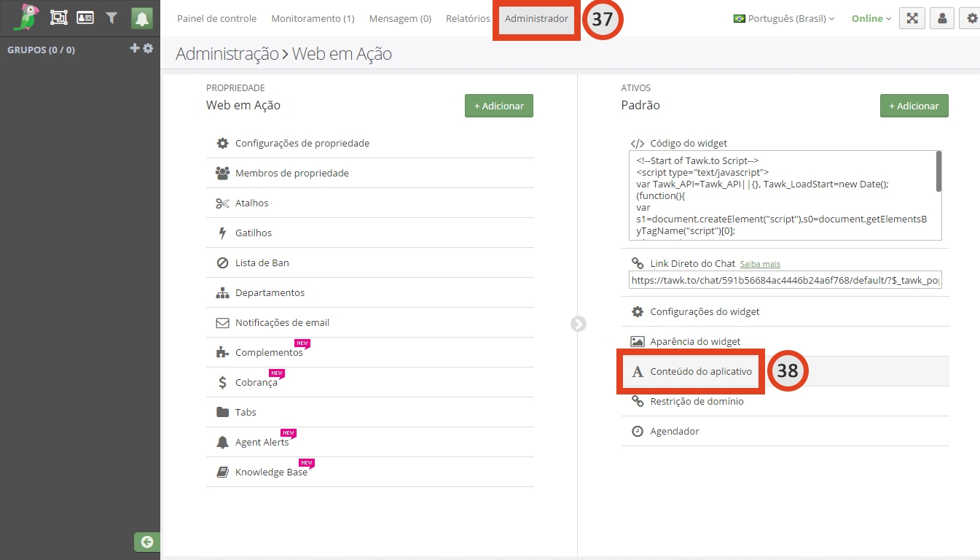Open Configurações do widget
Screen dimensions: 980x560
click(785, 311)
